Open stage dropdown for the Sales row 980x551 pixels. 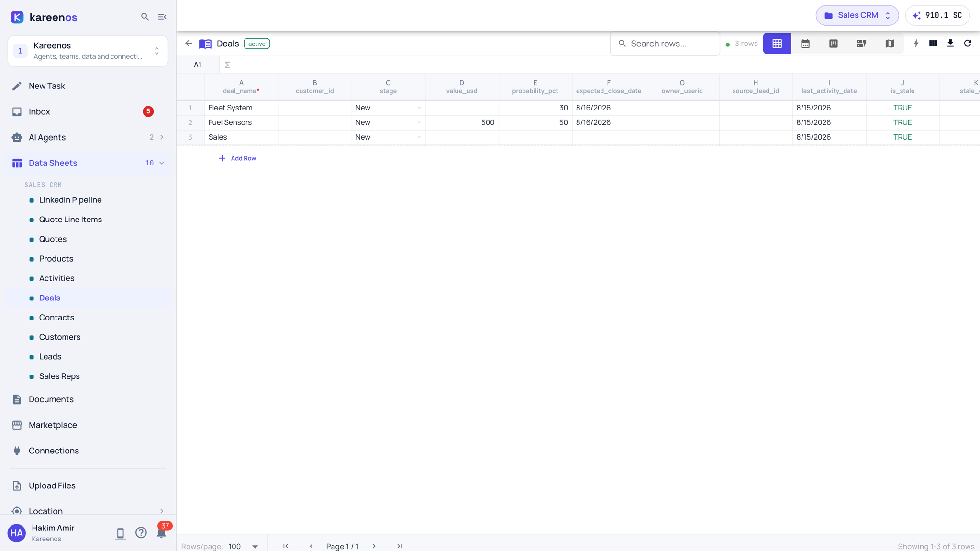tap(419, 137)
